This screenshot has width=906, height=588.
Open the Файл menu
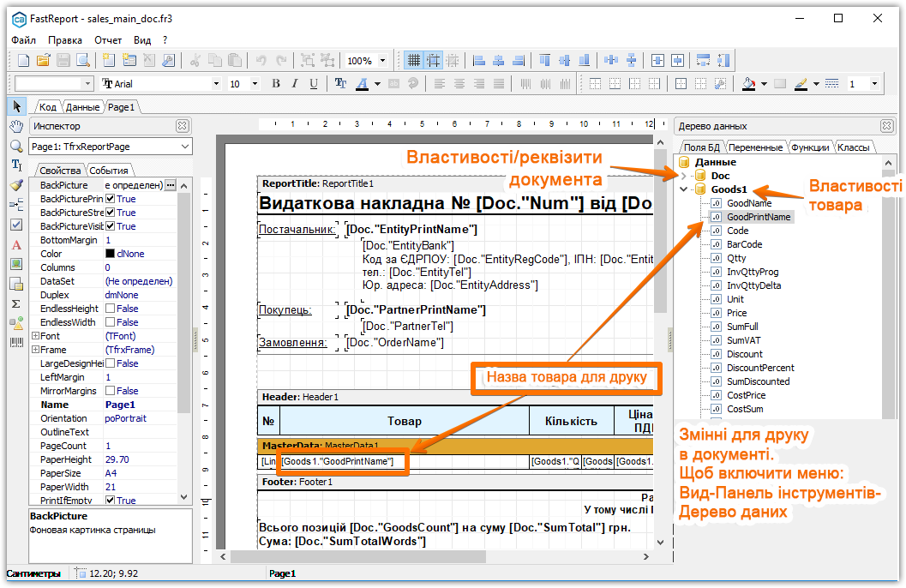(24, 39)
